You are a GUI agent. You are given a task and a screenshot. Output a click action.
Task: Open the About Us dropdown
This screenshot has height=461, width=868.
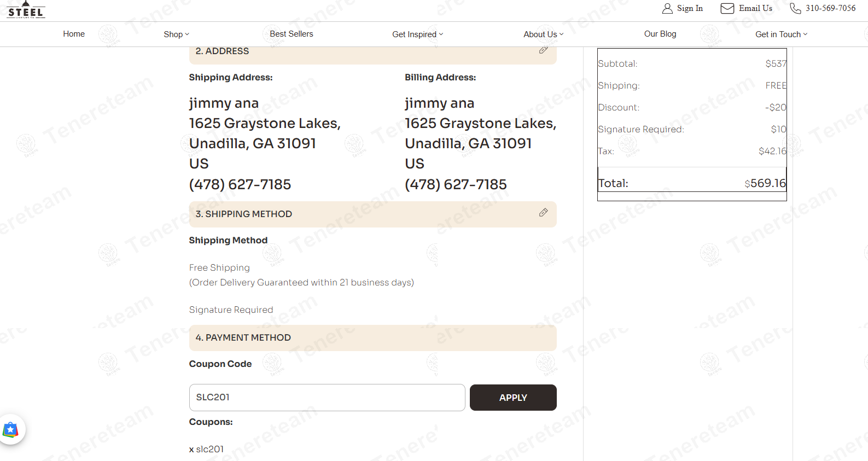(x=543, y=34)
